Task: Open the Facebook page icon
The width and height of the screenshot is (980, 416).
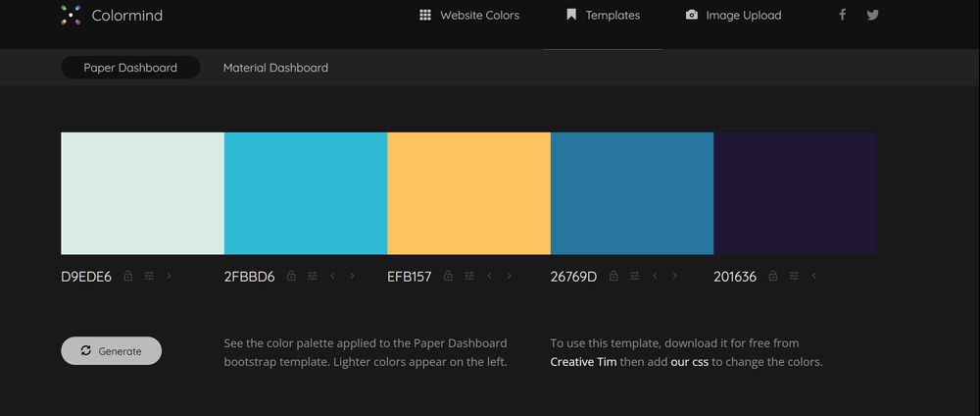Action: pyautogui.click(x=842, y=15)
